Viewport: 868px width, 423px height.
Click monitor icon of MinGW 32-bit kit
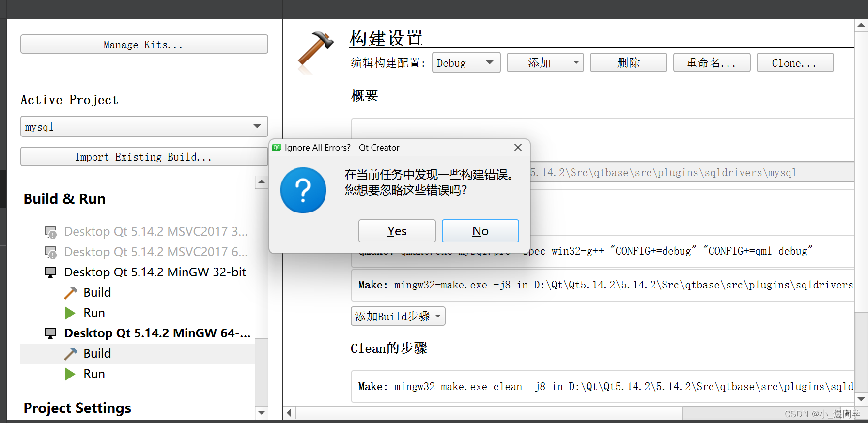pyautogui.click(x=50, y=272)
